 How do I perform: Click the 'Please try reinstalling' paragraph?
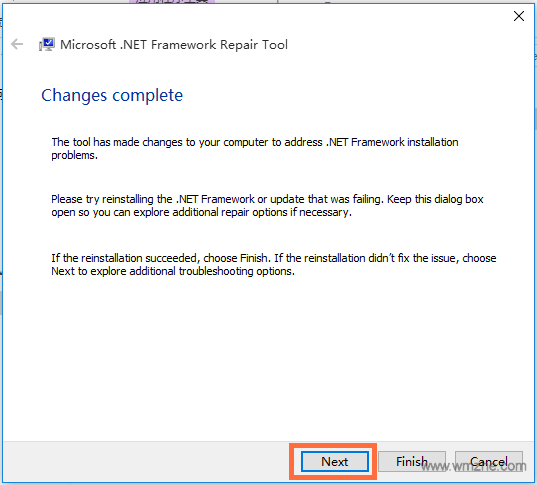[267, 206]
